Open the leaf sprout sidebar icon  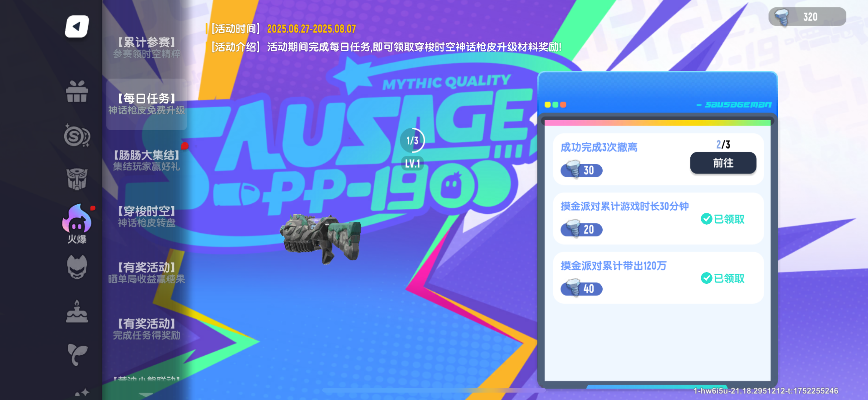77,355
